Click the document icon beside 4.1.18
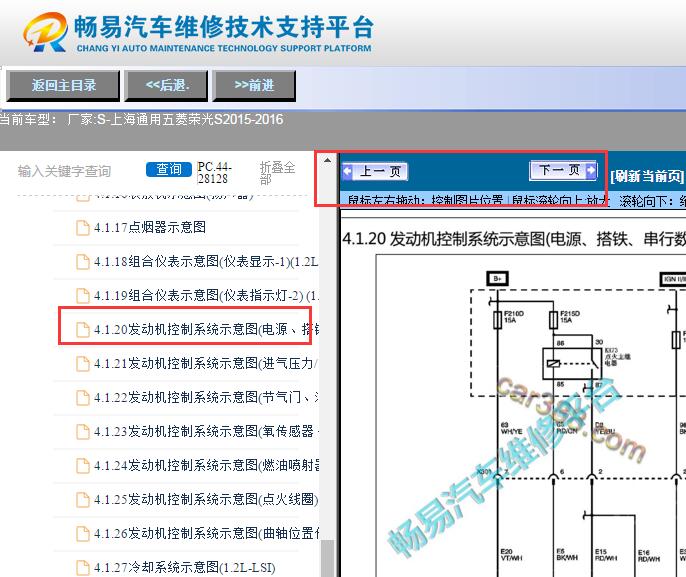The width and height of the screenshot is (686, 577). [83, 262]
